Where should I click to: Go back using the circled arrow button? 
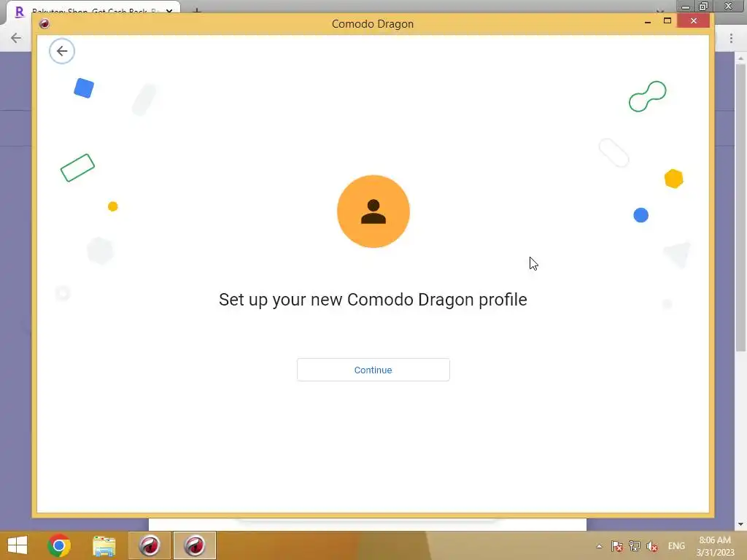point(62,51)
